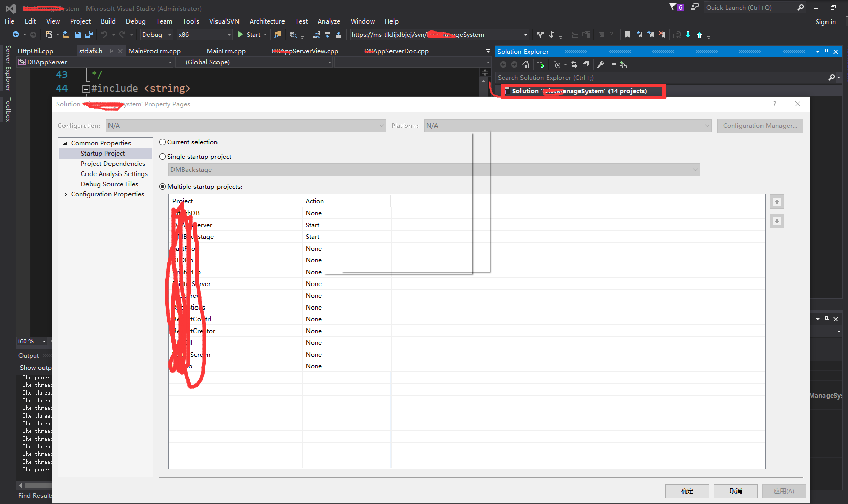Select Project Dependencies in the tree
This screenshot has width=848, height=504.
click(x=113, y=164)
